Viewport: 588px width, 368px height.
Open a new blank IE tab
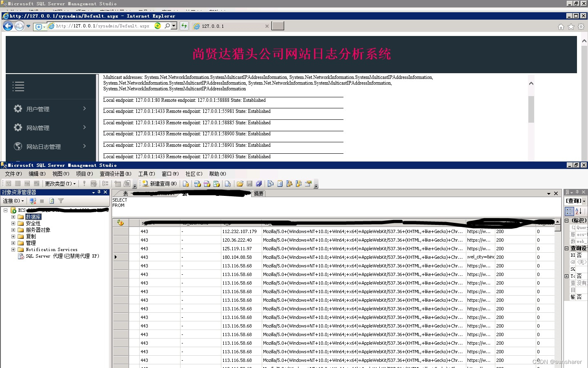click(x=278, y=26)
